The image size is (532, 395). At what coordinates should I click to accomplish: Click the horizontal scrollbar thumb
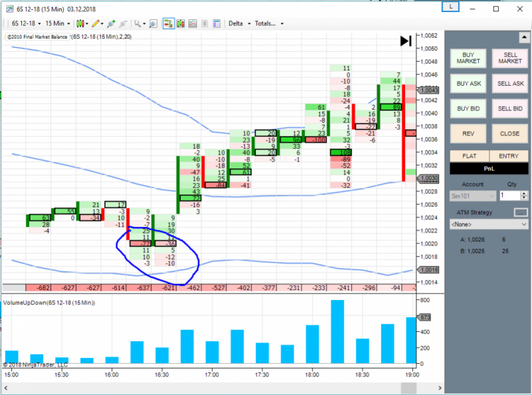click(409, 388)
